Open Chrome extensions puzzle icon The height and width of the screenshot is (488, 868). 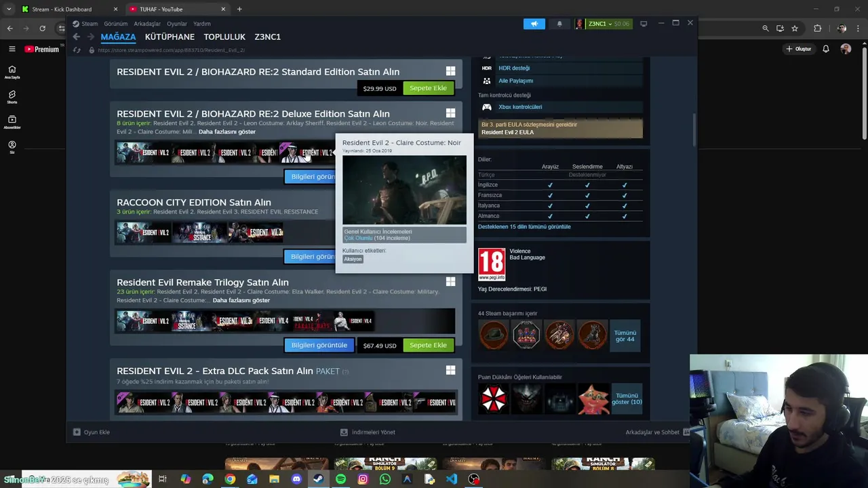(817, 28)
